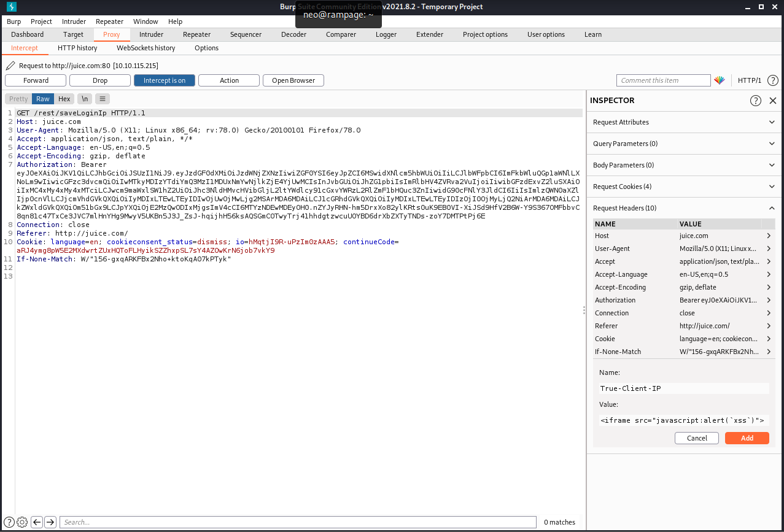Toggle non-printable characters with \n button
Image resolution: width=784 pixels, height=532 pixels.
pos(85,99)
